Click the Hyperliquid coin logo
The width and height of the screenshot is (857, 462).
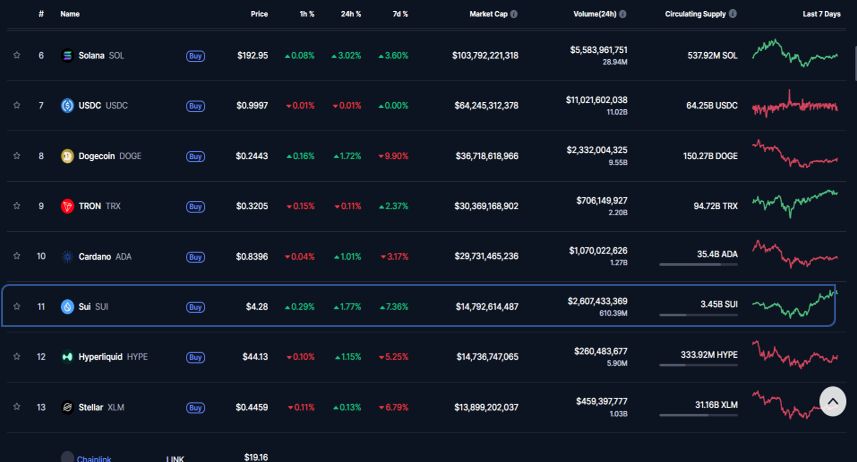click(x=67, y=357)
